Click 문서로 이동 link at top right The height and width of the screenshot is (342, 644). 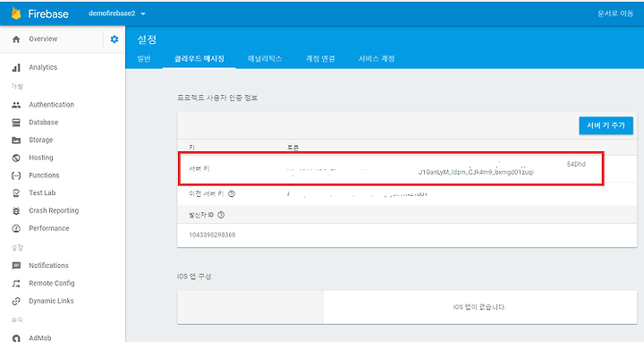[x=615, y=13]
